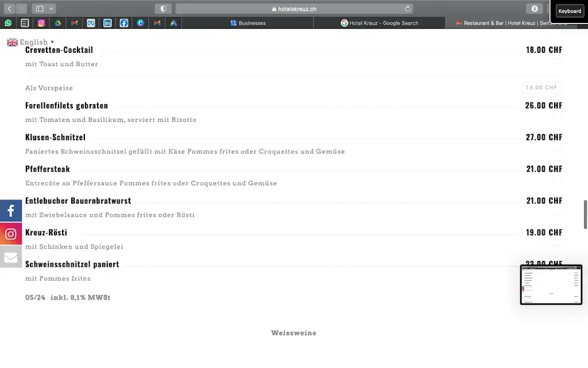Open the English language selector dropdown
This screenshot has width=588, height=368.
point(31,42)
